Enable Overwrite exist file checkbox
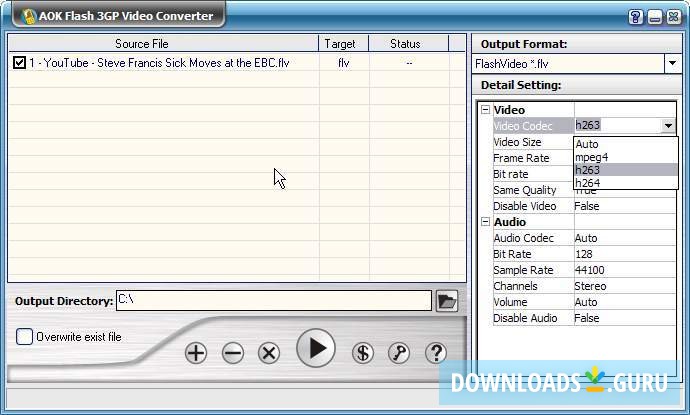The image size is (690, 415). [x=24, y=337]
